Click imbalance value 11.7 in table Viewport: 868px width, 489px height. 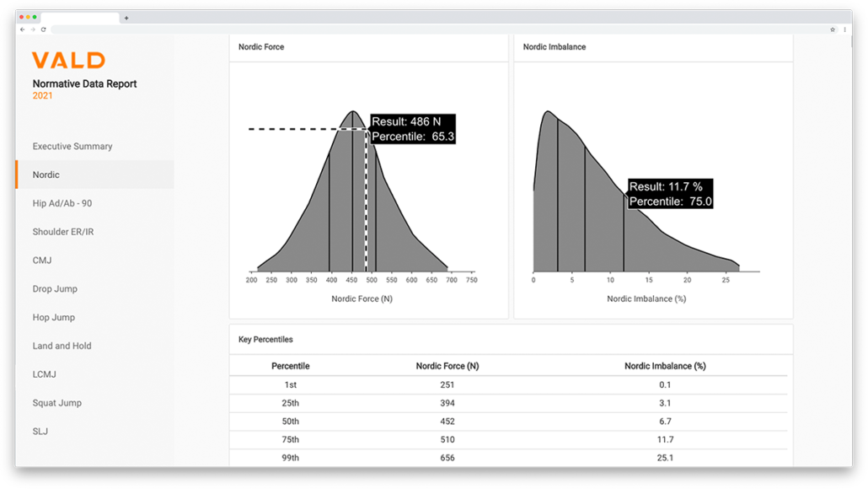pos(665,440)
